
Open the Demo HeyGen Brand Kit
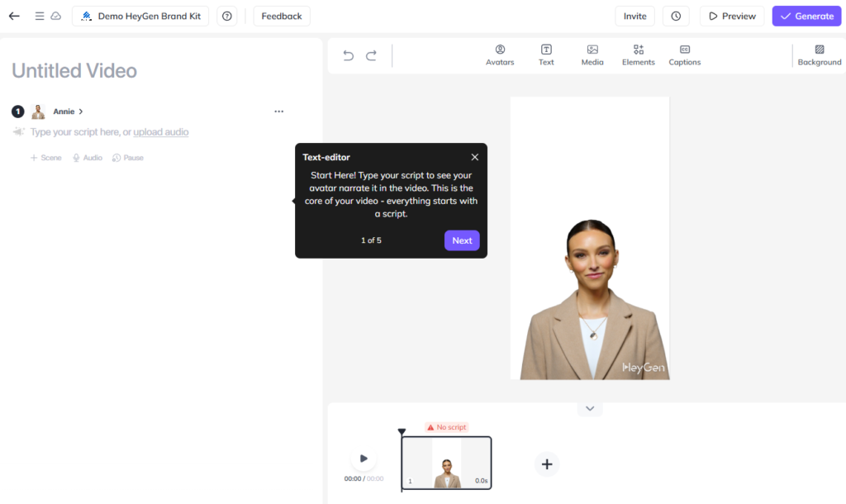(x=140, y=17)
